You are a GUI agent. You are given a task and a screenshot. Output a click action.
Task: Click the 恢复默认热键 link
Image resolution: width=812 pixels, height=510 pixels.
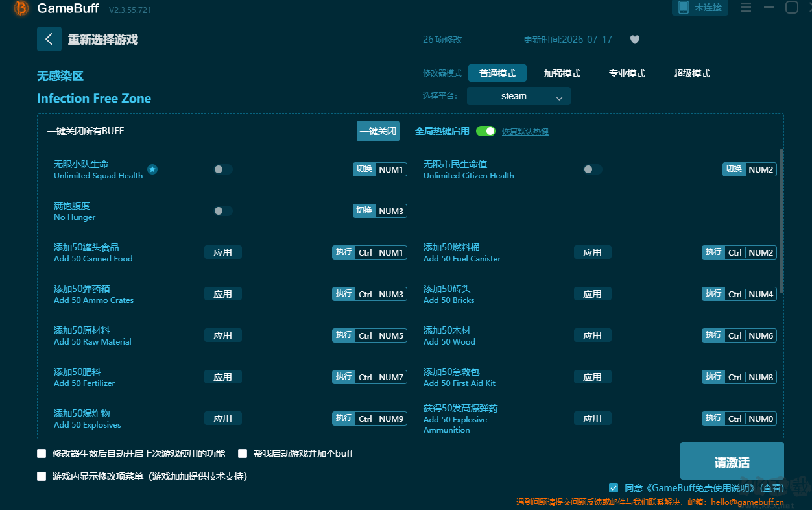[525, 132]
